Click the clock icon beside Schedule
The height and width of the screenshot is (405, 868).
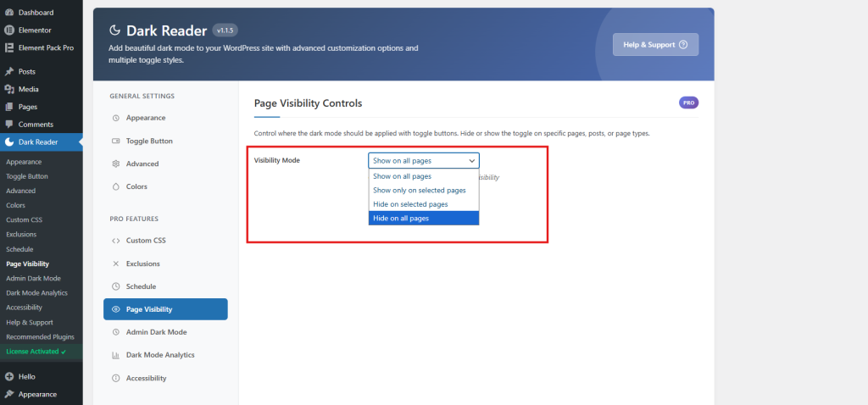115,286
